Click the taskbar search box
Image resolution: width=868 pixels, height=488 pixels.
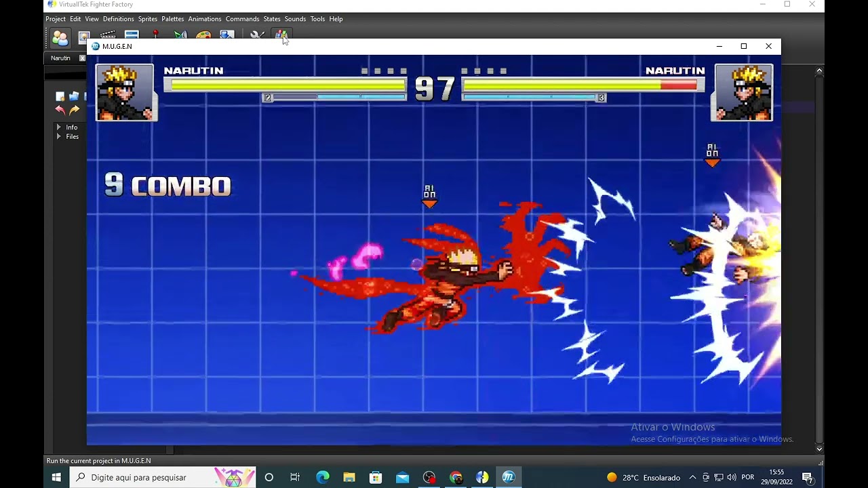click(163, 477)
